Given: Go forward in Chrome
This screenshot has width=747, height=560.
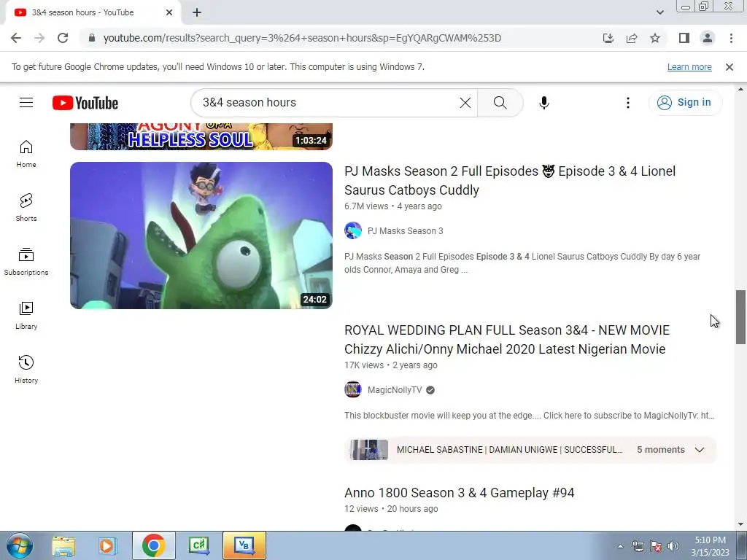Looking at the screenshot, I should (x=39, y=38).
